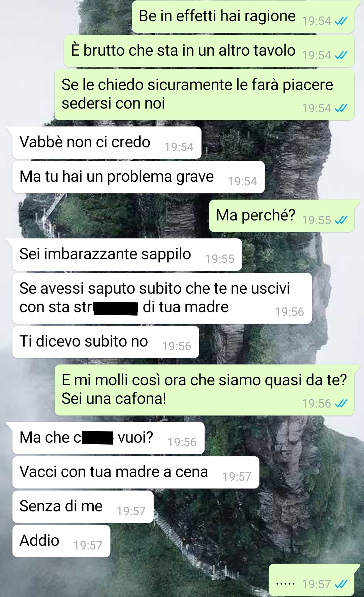Screen dimensions: 364x597
Task: Tap the censored "Ma che c... vuoi?" message
Action: click(108, 438)
